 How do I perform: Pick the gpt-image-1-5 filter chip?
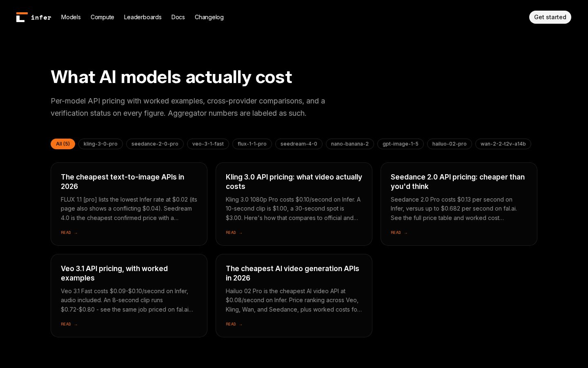[x=401, y=144]
